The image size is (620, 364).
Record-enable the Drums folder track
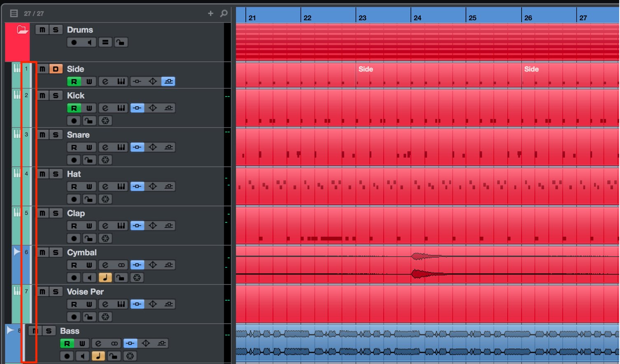point(74,42)
